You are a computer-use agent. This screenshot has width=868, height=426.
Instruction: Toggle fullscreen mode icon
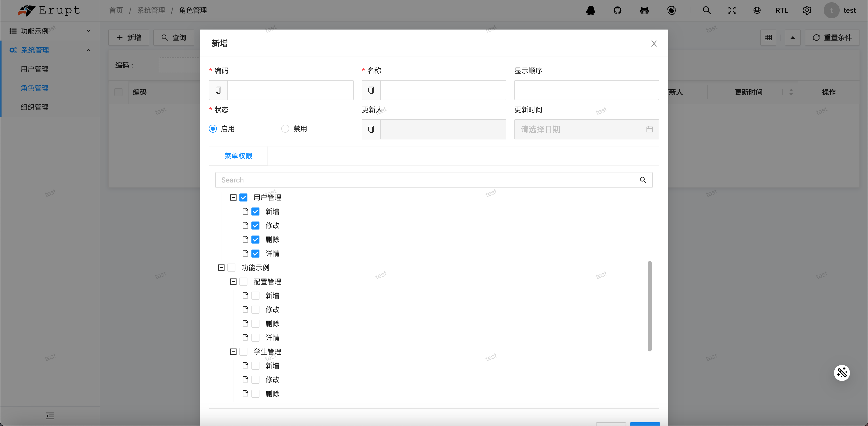point(732,11)
